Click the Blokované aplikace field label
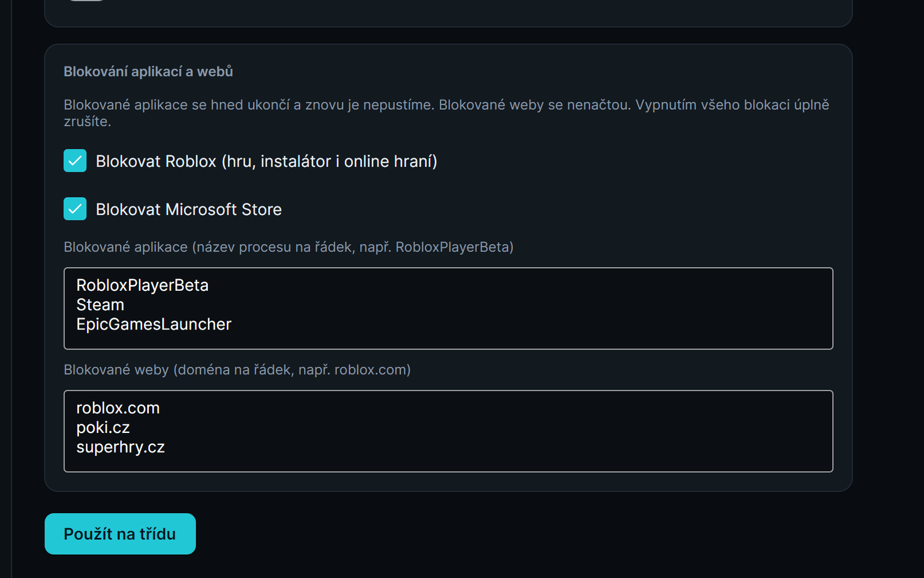The width and height of the screenshot is (924, 578). [x=288, y=247]
